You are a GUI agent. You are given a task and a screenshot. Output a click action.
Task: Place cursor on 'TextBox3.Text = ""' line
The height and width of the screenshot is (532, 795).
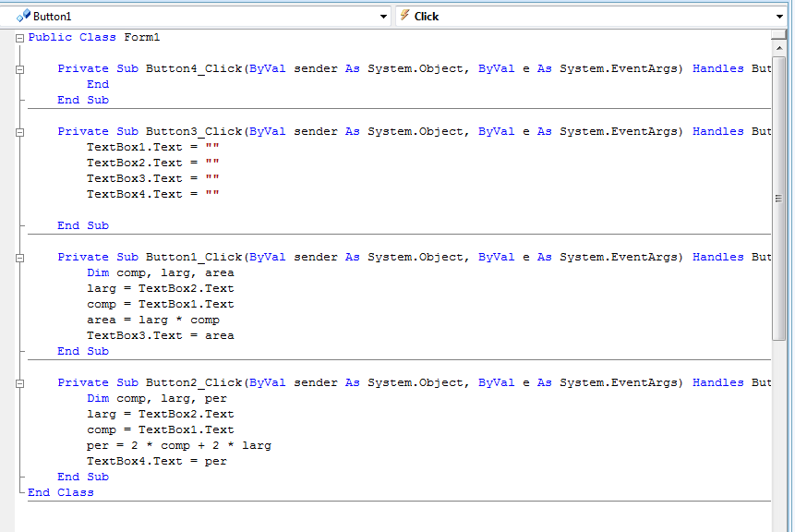click(x=152, y=178)
